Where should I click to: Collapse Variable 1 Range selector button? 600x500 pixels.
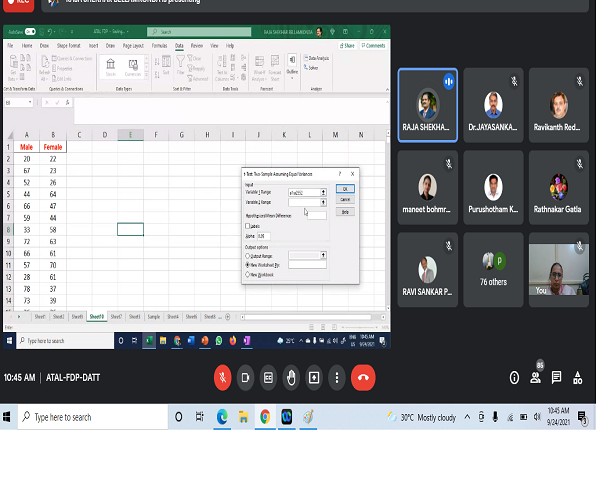click(x=323, y=192)
